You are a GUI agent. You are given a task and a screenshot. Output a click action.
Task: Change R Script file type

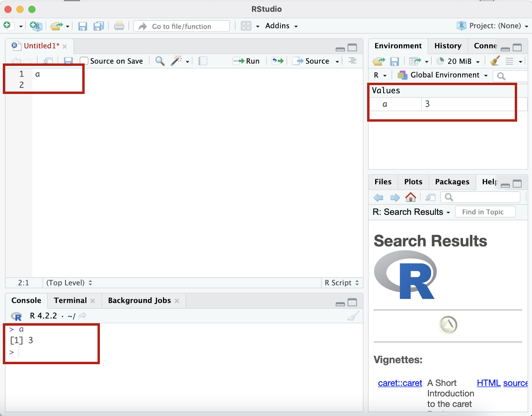coord(341,283)
